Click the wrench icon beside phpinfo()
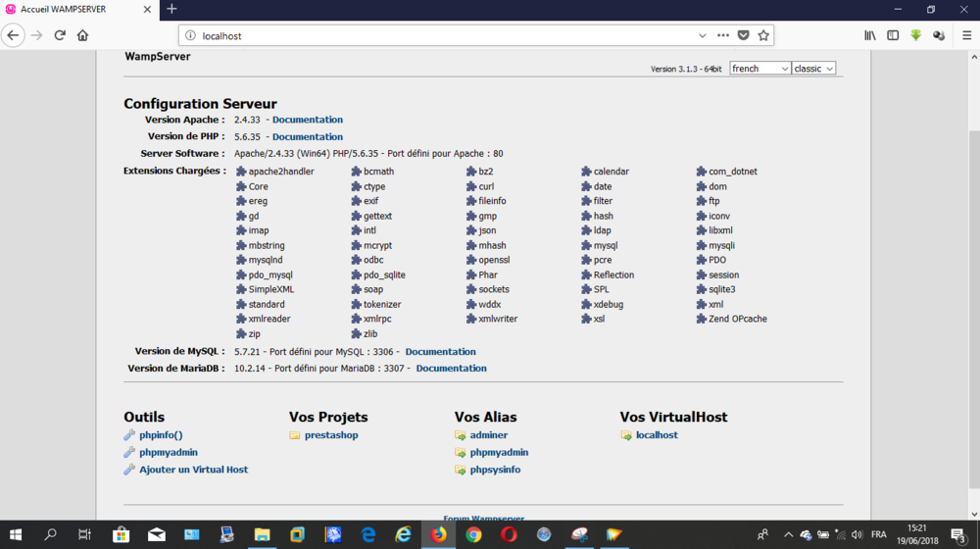Screen dimensions: 980x549 (129, 435)
